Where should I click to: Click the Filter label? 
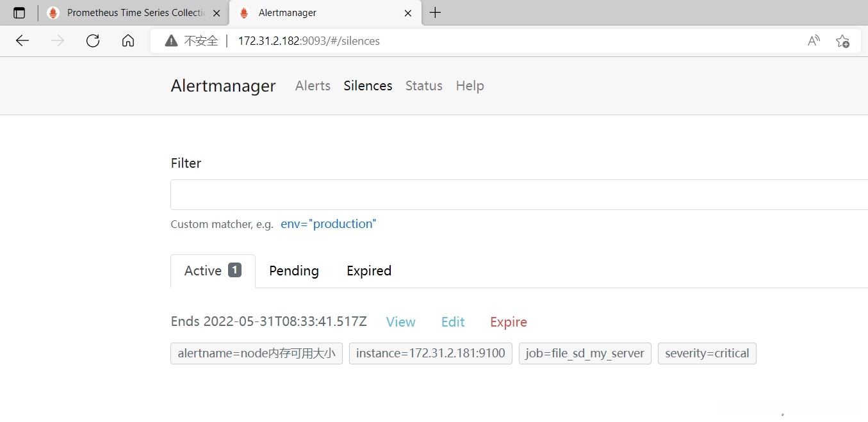pos(186,163)
